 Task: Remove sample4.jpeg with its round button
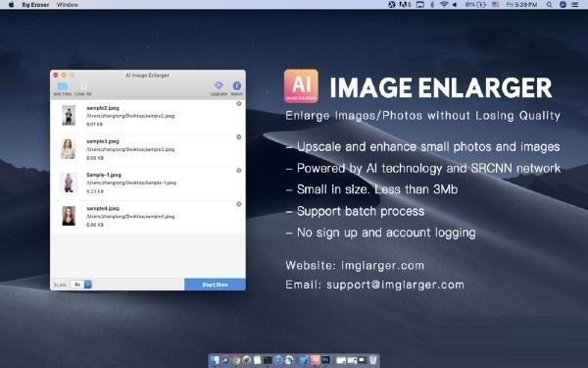(239, 204)
